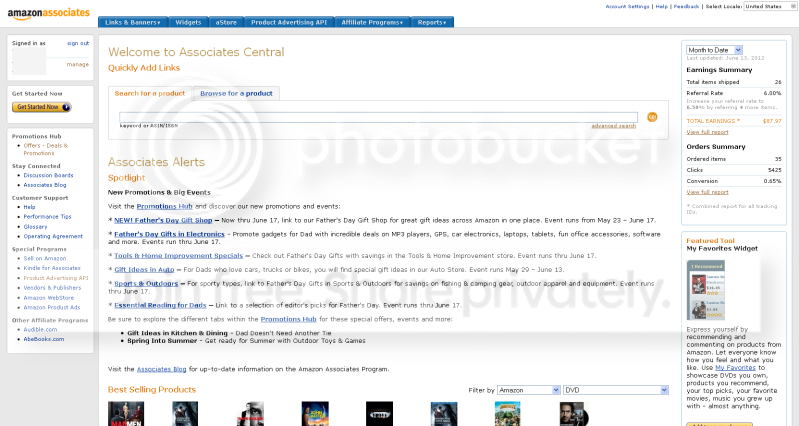Open the Amazon WebStore link
799x426 pixels.
click(x=48, y=298)
